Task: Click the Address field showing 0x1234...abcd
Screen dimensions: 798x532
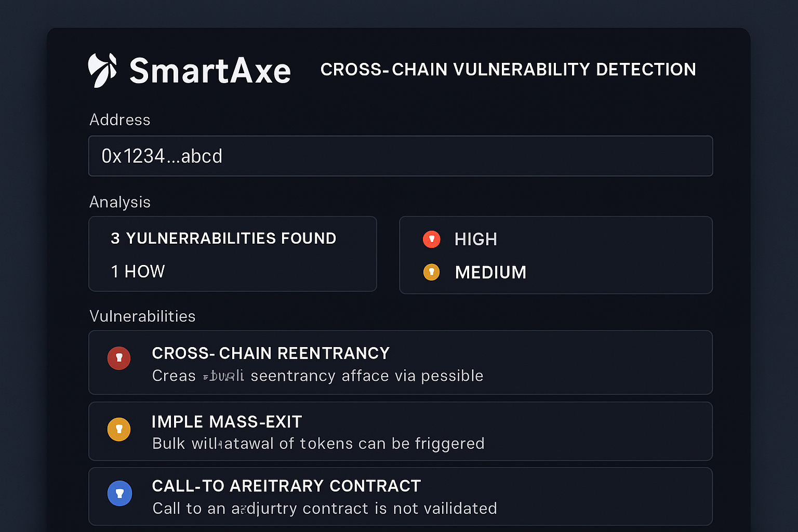Action: coord(400,156)
